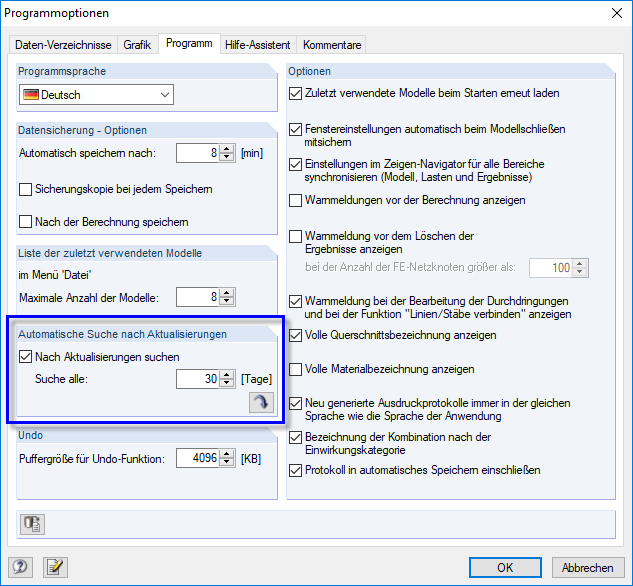Toggle Neu generierte Ausdruckprotokolle language checkbox
This screenshot has width=633, height=586.
point(296,404)
